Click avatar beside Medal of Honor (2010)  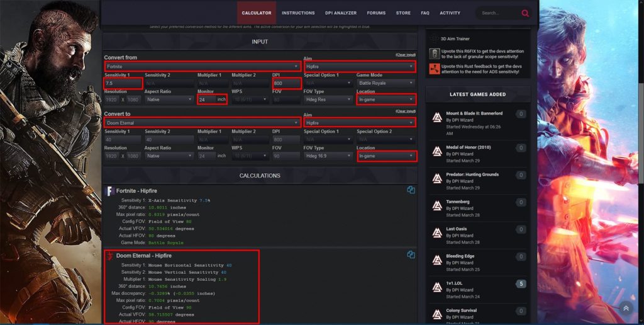point(437,151)
